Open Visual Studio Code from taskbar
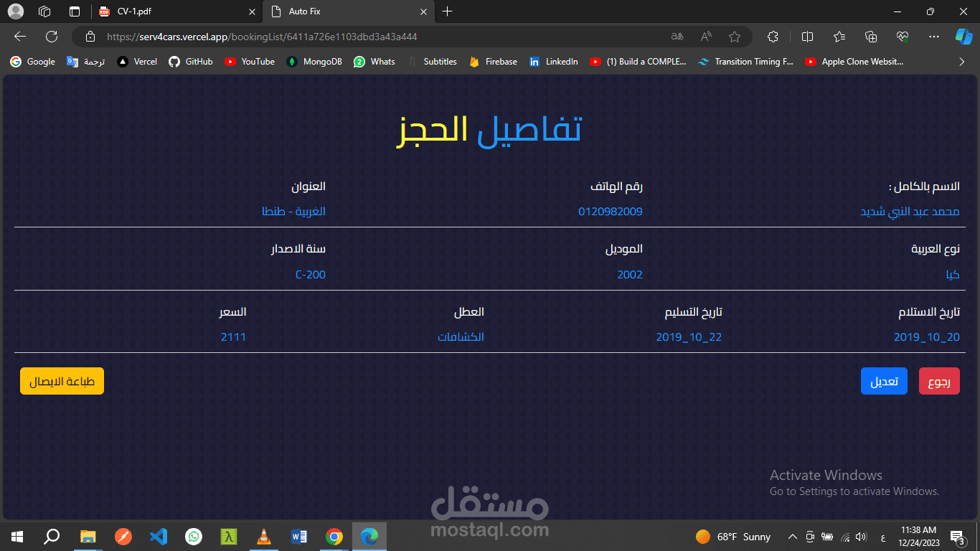This screenshot has width=980, height=551. pos(158,537)
